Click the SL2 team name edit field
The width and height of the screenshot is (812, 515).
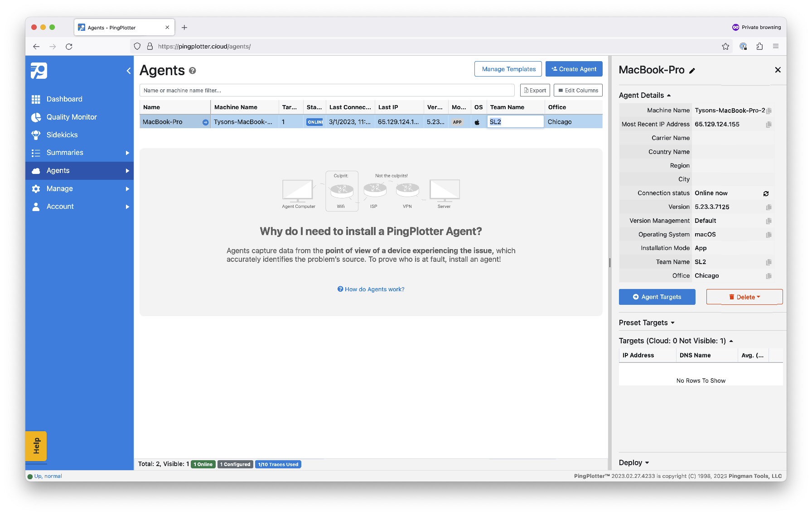[515, 122]
